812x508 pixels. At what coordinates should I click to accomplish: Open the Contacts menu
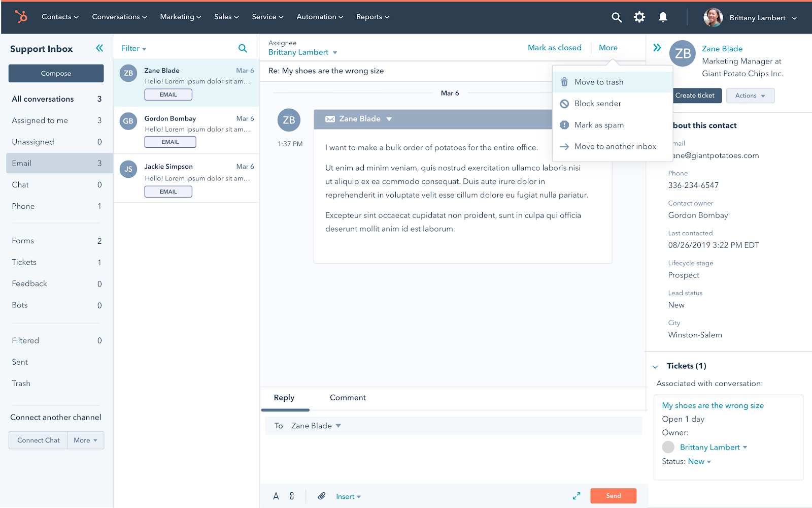point(60,17)
